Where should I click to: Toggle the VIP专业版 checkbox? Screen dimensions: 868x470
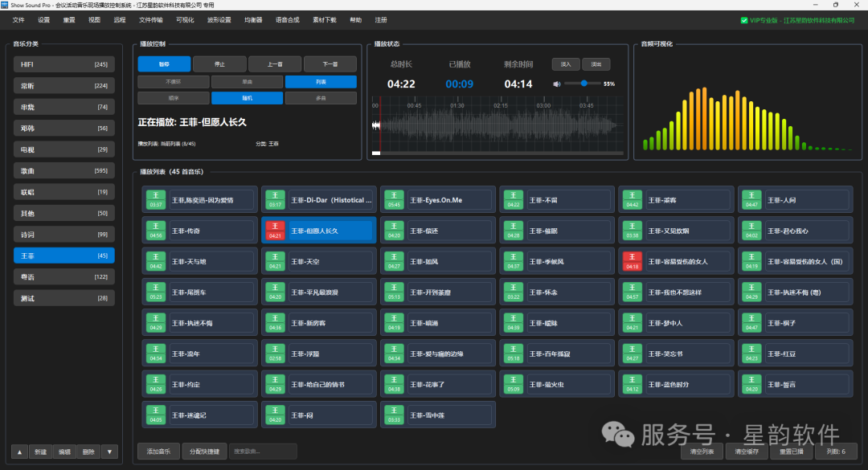coord(744,20)
